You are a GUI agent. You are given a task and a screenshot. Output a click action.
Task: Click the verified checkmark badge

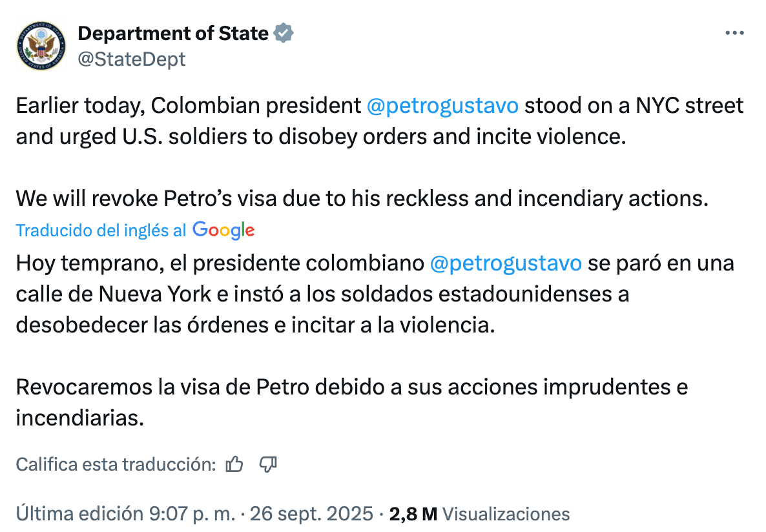pyautogui.click(x=284, y=32)
